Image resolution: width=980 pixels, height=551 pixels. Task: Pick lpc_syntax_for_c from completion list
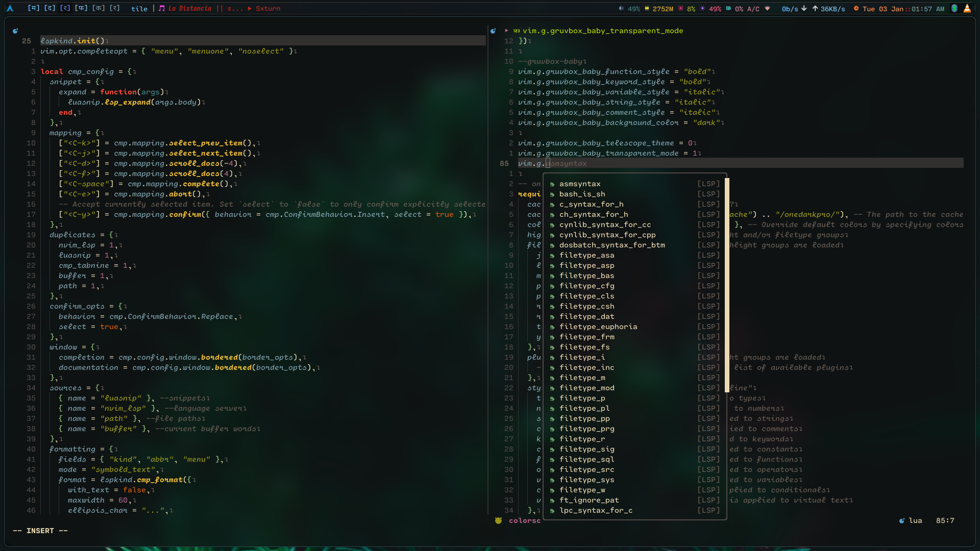pos(595,511)
